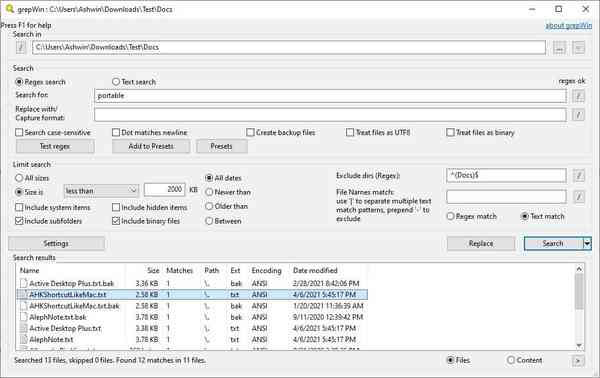This screenshot has height=378, width=600.
Task: Click file icon of AlephNote.txt
Action: tap(23, 339)
